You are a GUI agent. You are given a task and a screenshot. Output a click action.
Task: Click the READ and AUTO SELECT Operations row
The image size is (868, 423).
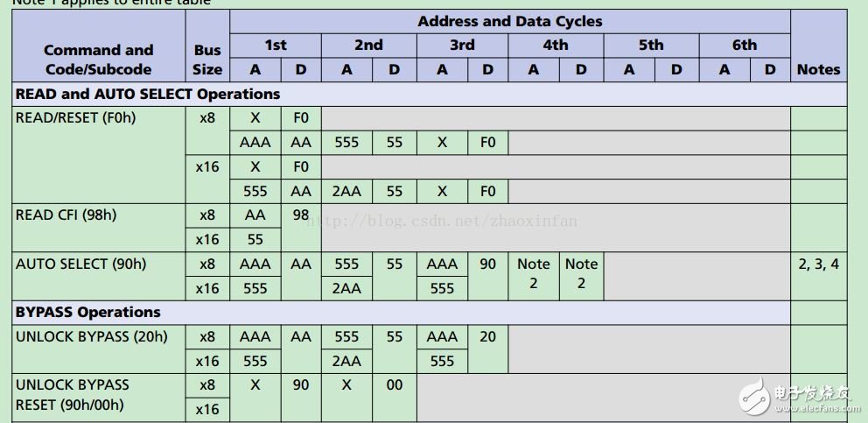(x=148, y=94)
